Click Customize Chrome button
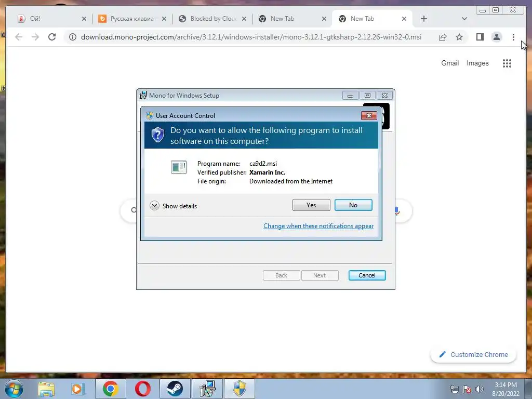 (x=473, y=354)
